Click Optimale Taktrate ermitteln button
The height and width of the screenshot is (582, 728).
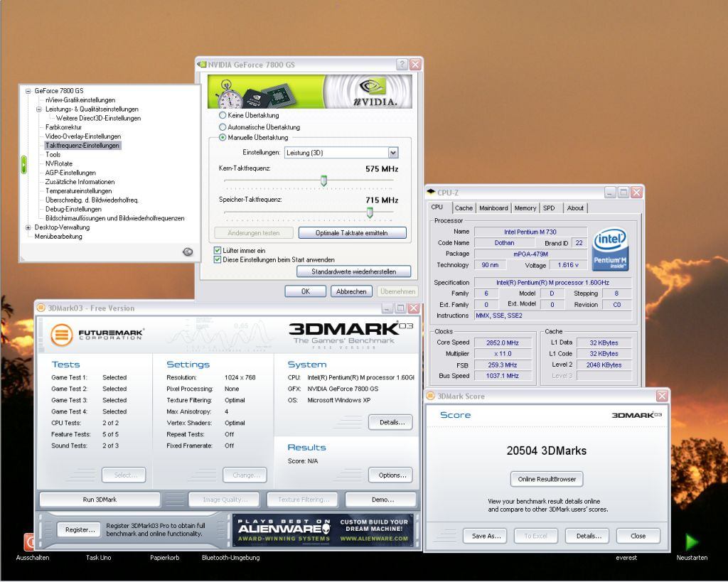pos(352,233)
